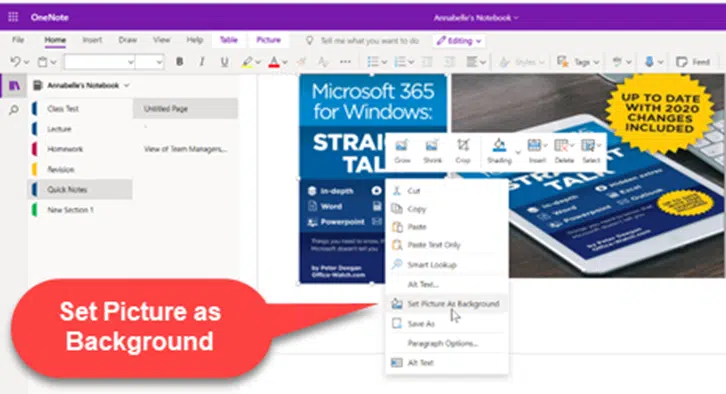Toggle Italic formatting
726x394 pixels.
coord(202,62)
